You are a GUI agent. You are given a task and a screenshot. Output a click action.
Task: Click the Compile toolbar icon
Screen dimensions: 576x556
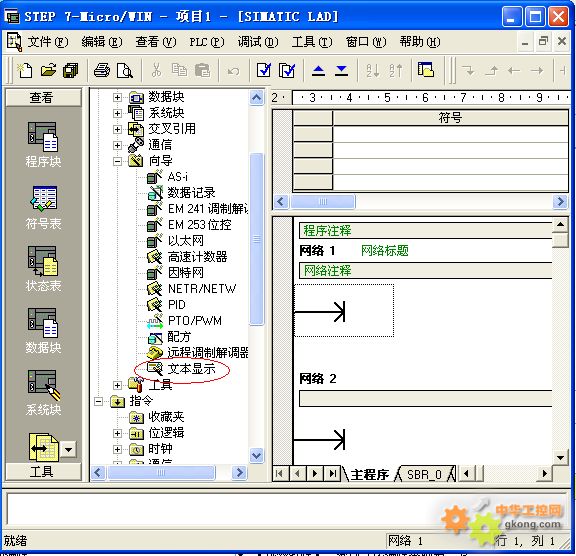264,70
